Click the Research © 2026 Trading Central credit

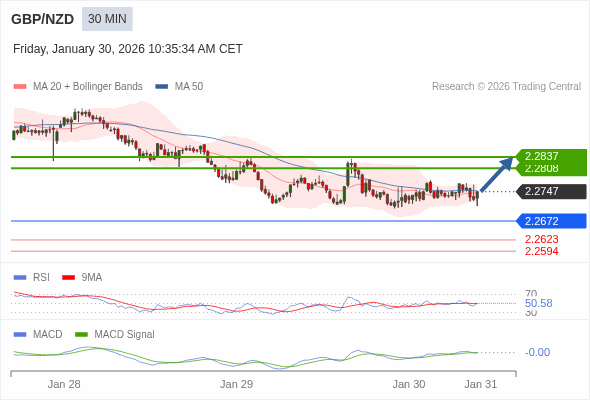pos(506,87)
